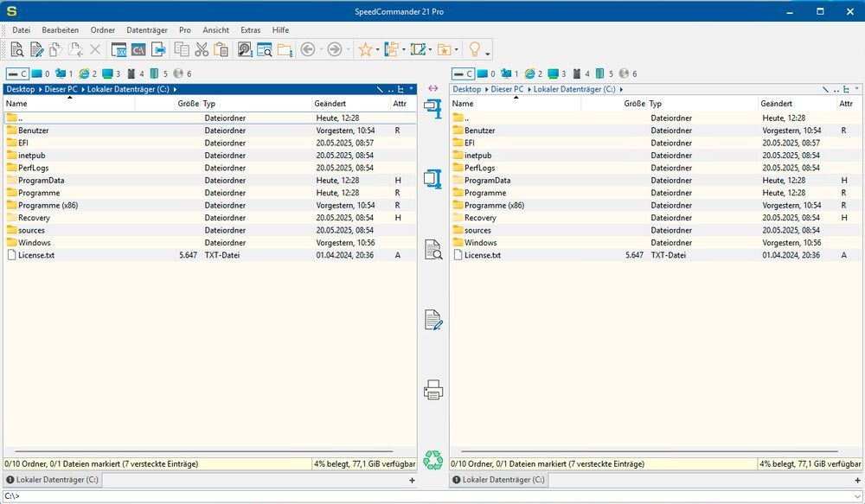
Task: Click Dieser PC in right breadcrumb path
Action: click(507, 89)
